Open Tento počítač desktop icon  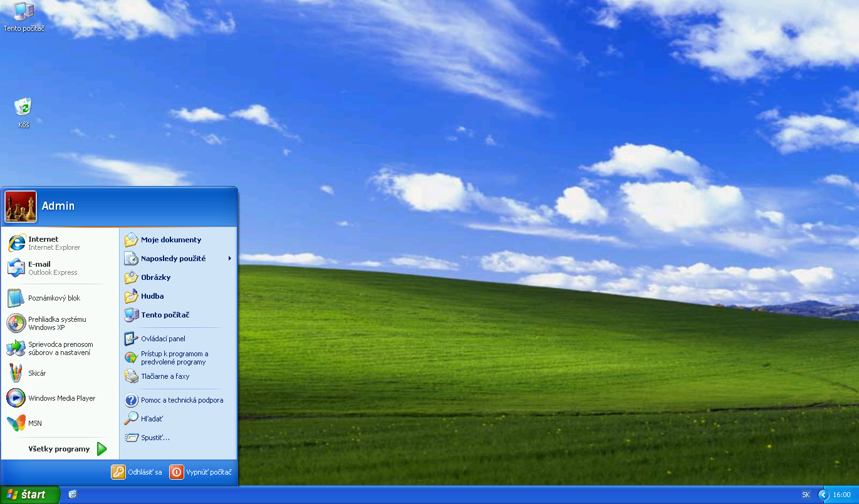23,11
